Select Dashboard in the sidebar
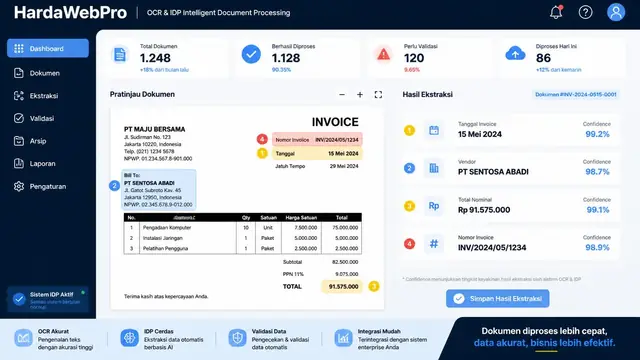Image resolution: width=640 pixels, height=360 pixels. (48, 48)
